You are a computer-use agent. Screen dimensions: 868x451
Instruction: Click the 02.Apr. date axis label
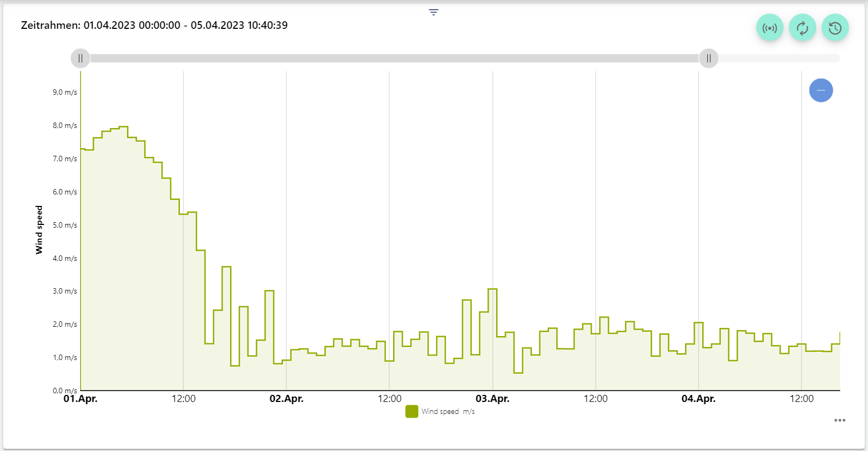286,399
